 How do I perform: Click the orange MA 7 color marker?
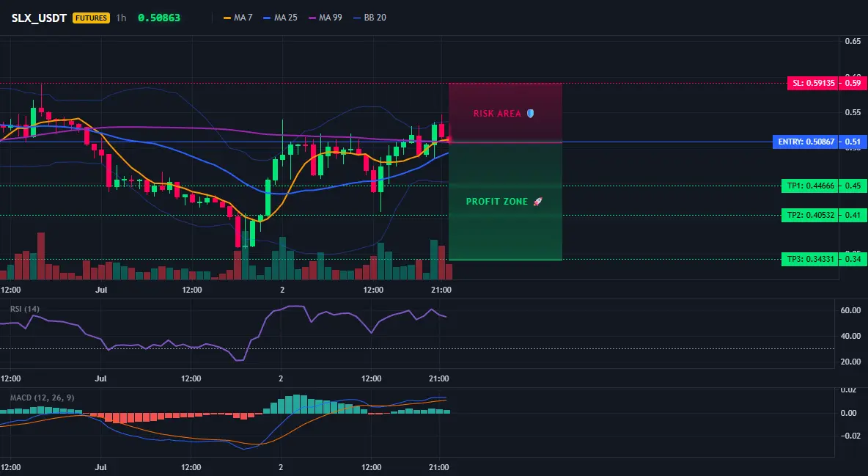tap(227, 18)
